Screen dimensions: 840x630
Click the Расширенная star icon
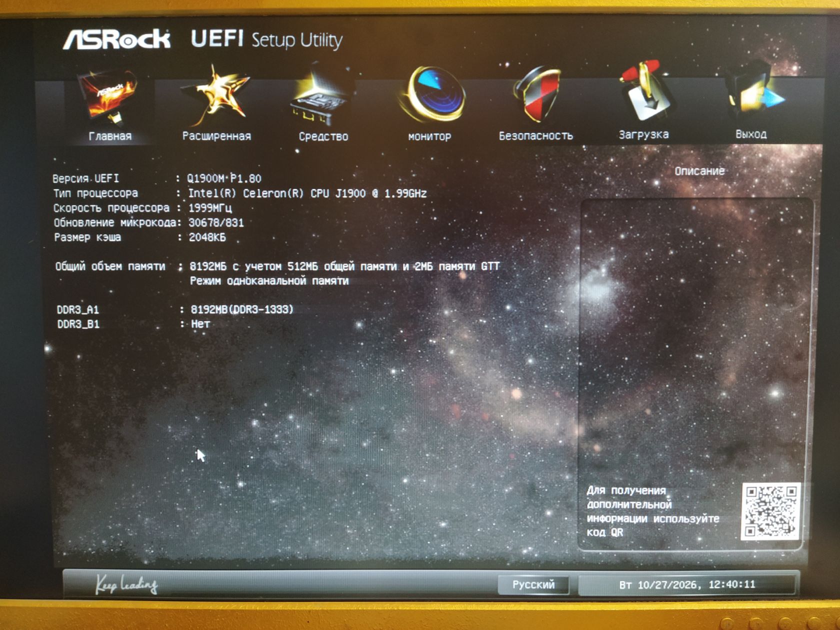(x=215, y=96)
